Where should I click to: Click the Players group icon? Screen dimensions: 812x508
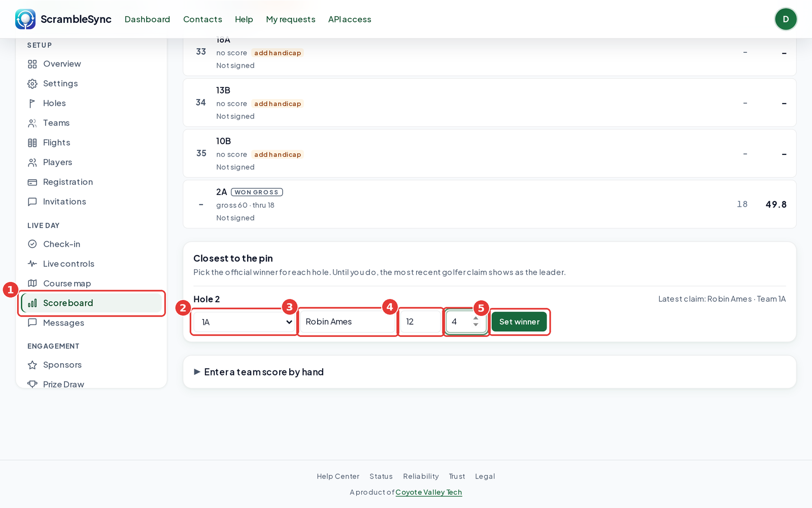pos(32,163)
